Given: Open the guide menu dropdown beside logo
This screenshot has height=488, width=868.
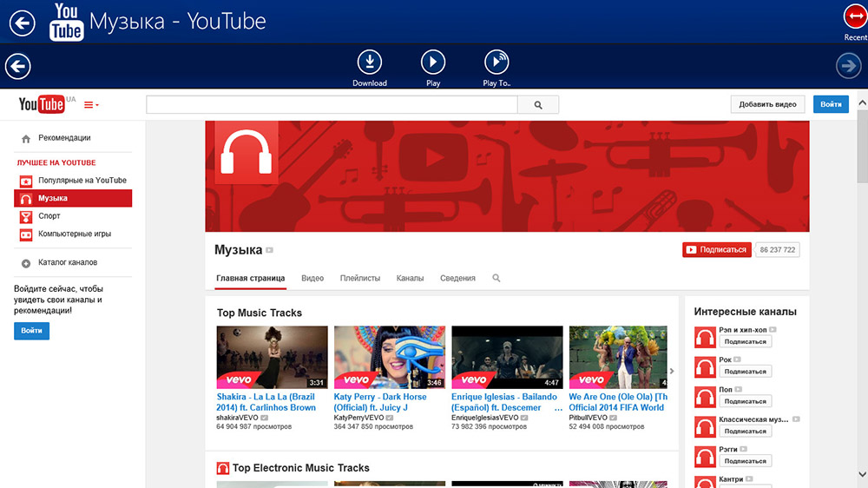Looking at the screenshot, I should [x=91, y=105].
